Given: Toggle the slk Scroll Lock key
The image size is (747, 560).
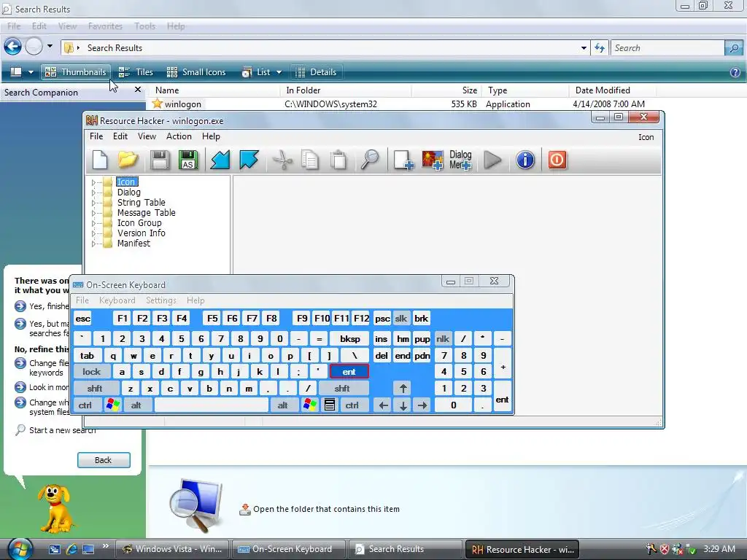Looking at the screenshot, I should point(401,319).
